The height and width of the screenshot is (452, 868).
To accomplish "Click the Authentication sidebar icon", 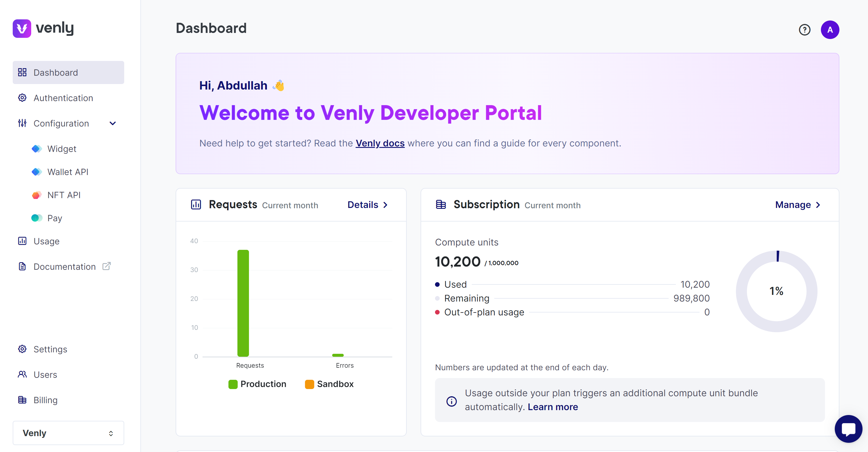I will point(23,98).
